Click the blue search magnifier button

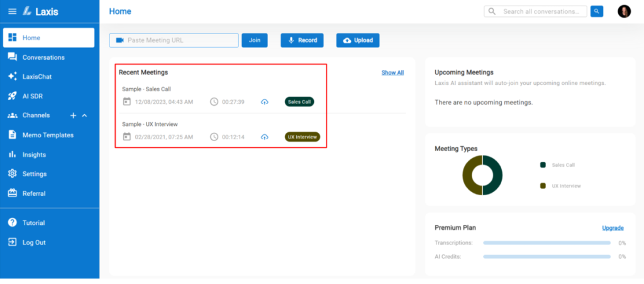coord(597,11)
